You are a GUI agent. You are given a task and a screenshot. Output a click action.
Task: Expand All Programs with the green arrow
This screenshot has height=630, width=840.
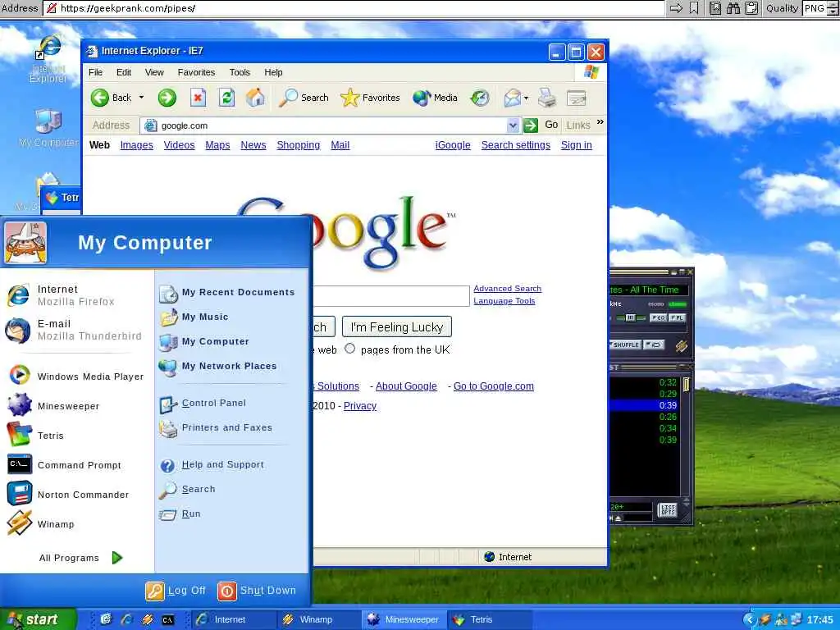pos(117,558)
